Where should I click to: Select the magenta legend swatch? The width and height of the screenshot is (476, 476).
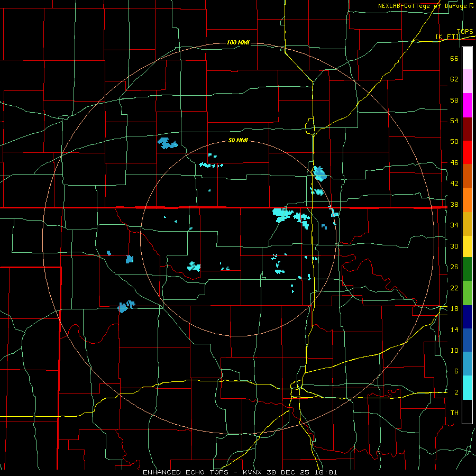pos(467,105)
